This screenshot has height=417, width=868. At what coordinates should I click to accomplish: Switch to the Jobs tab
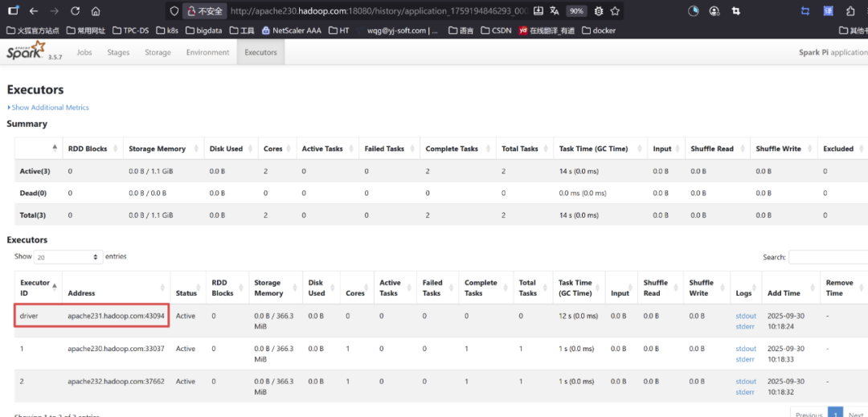click(84, 52)
